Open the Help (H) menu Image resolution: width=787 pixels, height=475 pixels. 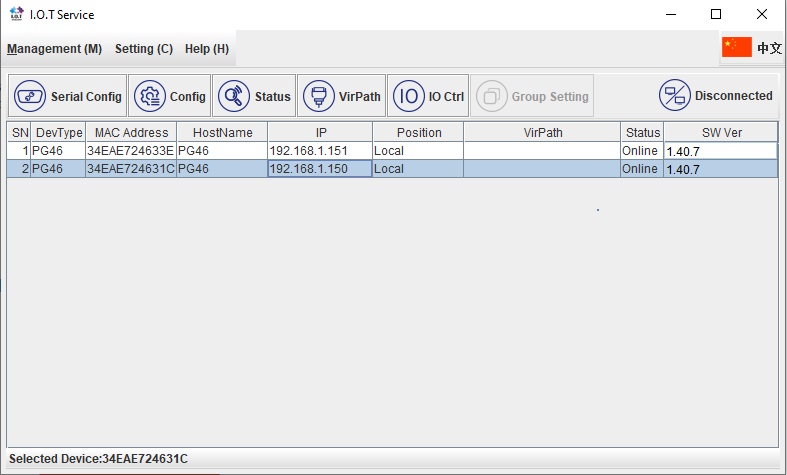206,49
